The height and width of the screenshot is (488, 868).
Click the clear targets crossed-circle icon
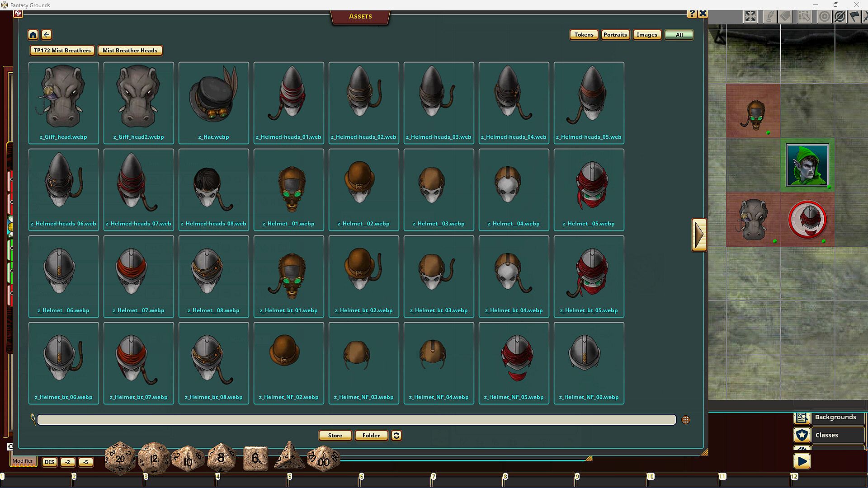[x=840, y=17]
